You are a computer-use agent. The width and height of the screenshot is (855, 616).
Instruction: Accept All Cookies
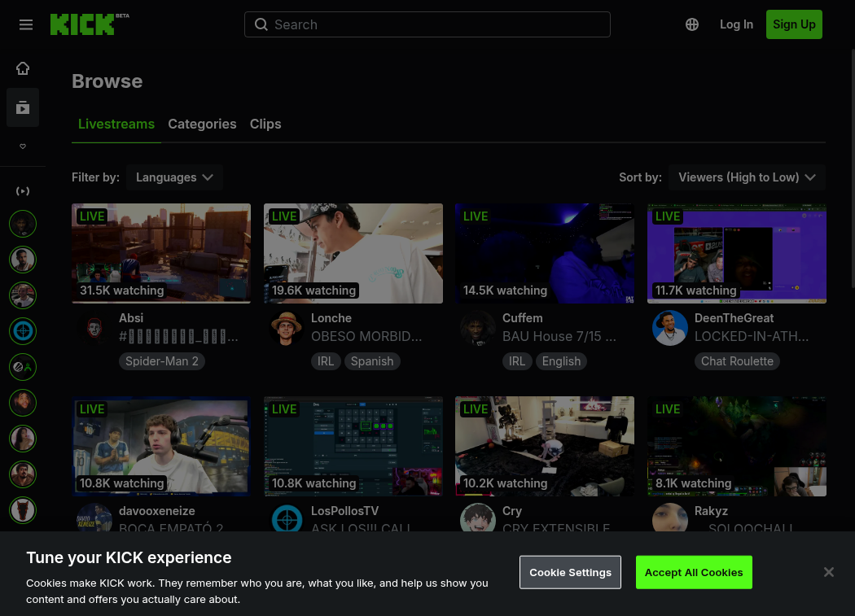pyautogui.click(x=694, y=572)
